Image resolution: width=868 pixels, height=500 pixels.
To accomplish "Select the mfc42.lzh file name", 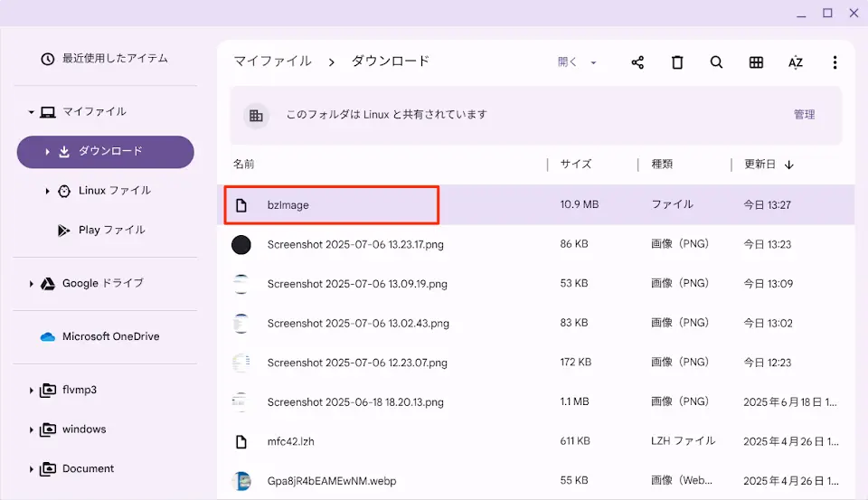I will [x=290, y=442].
